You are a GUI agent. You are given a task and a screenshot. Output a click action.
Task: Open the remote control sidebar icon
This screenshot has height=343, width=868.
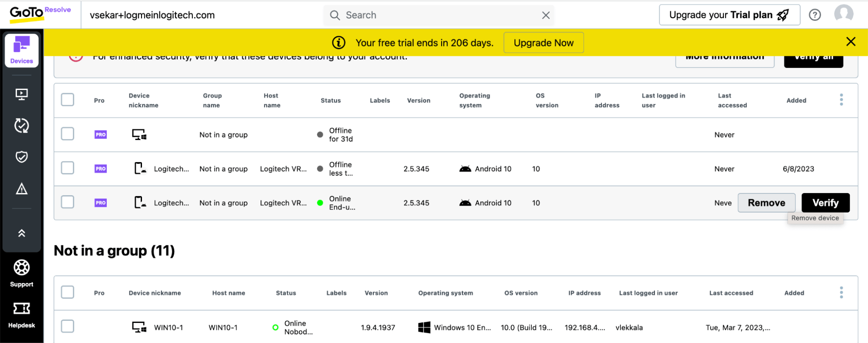pos(21,94)
